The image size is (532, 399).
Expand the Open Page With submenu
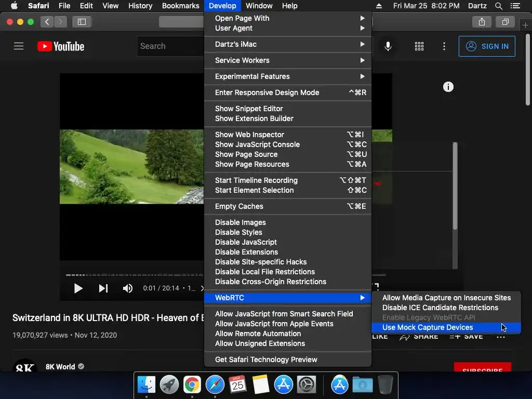[x=288, y=18]
